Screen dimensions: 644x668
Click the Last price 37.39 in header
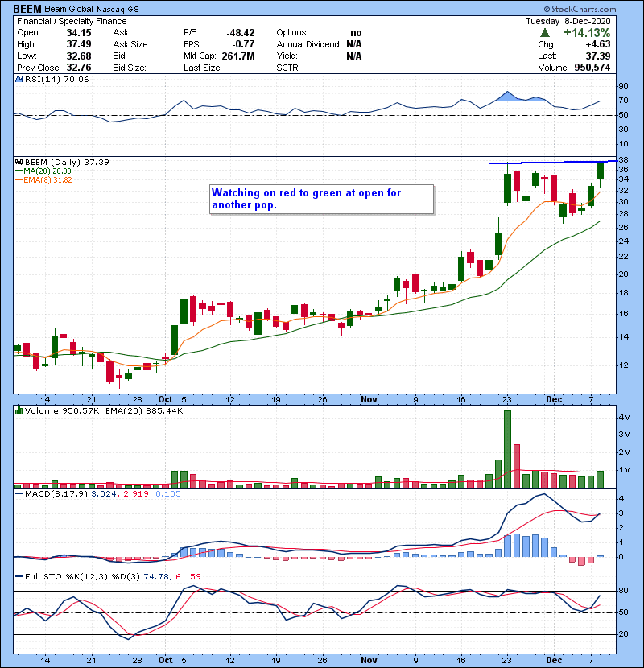coord(598,56)
